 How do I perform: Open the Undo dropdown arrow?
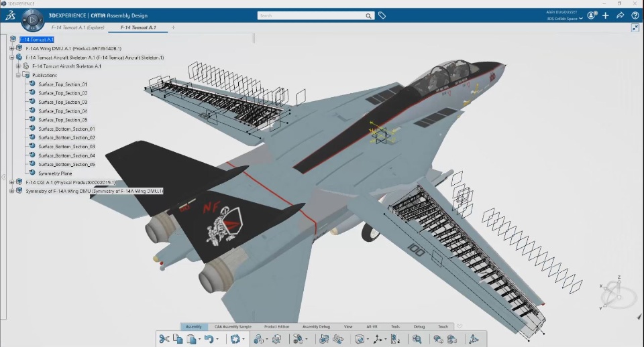click(217, 339)
